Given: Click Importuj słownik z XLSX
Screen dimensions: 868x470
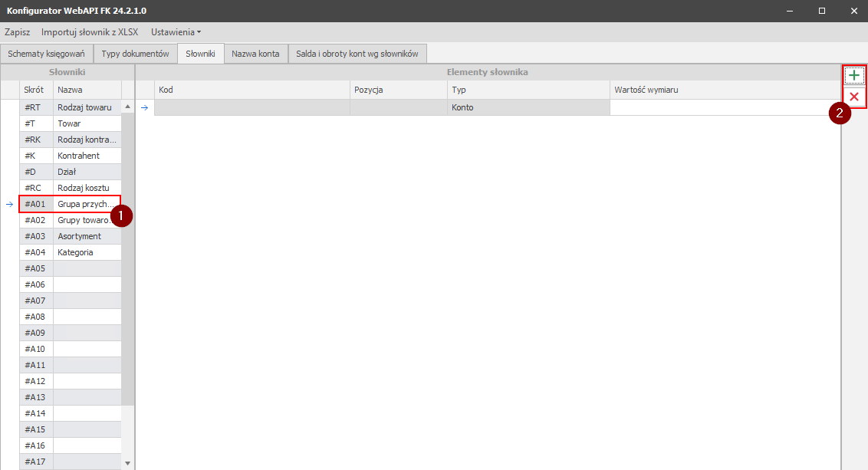Looking at the screenshot, I should coord(90,32).
